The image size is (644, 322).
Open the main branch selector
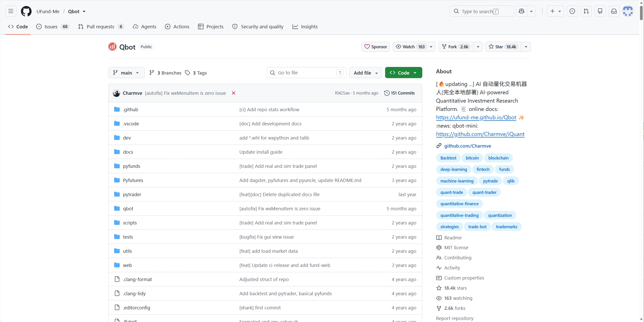click(x=126, y=73)
